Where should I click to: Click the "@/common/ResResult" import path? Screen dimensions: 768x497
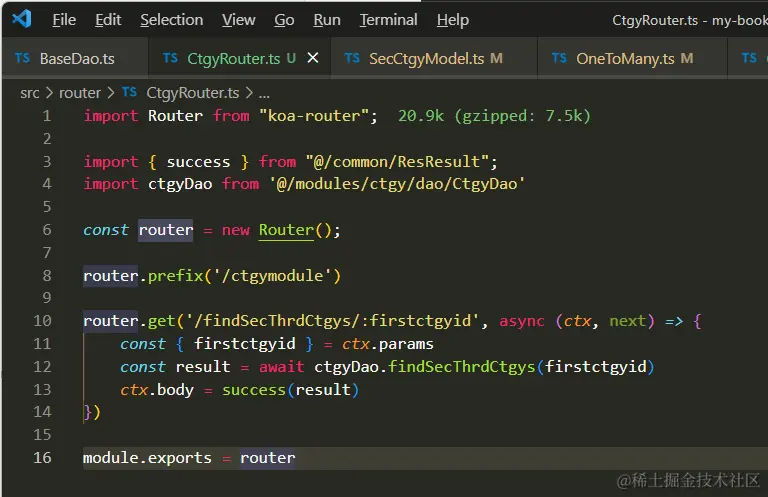397,162
